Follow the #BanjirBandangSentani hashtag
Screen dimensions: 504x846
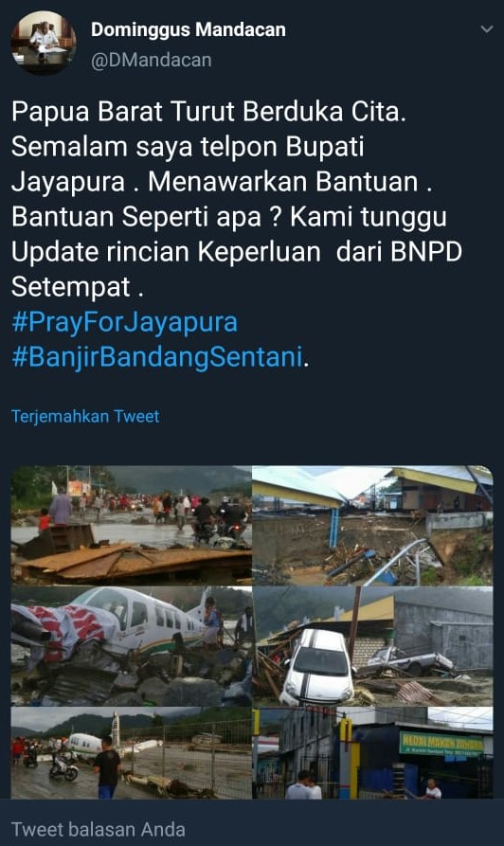point(157,357)
